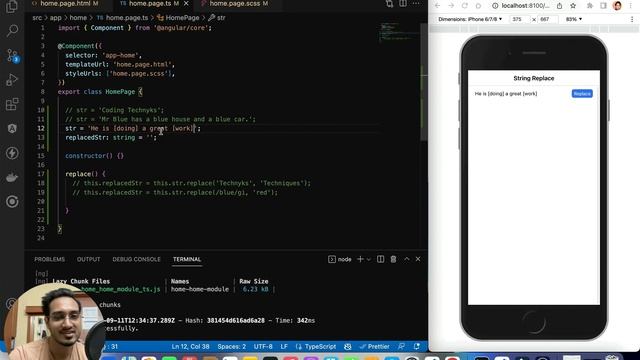Screen dimensions: 640x360
Task: Change encoding via 'UTF-8'
Action: tap(263, 347)
